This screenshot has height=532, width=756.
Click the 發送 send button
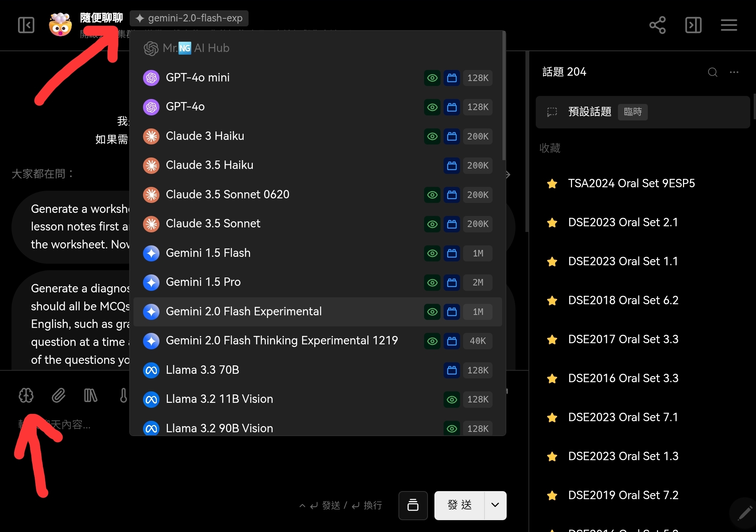click(459, 505)
